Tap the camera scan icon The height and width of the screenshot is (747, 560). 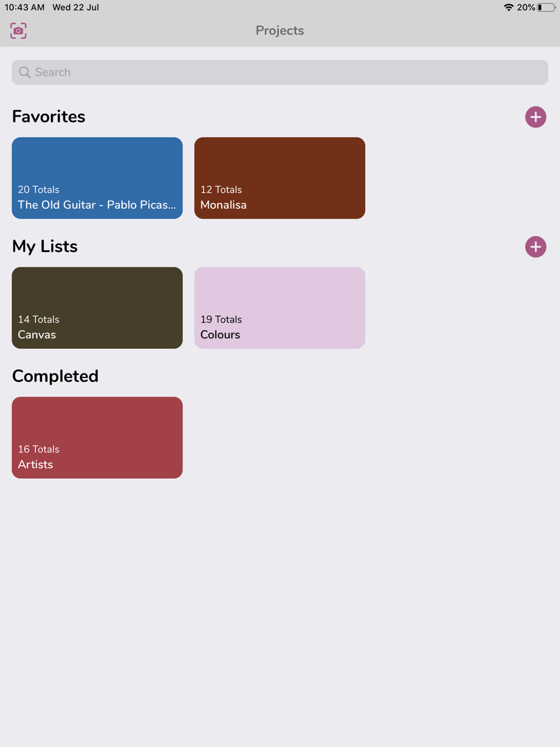coord(18,31)
